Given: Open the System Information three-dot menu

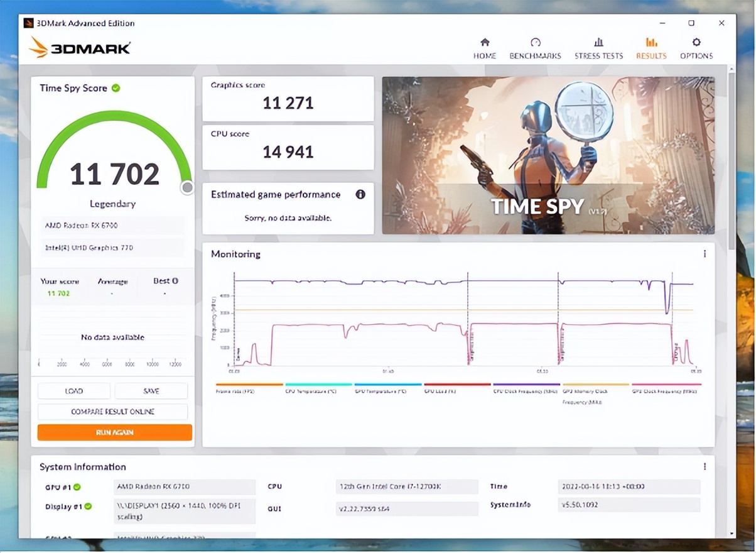Looking at the screenshot, I should coord(705,466).
